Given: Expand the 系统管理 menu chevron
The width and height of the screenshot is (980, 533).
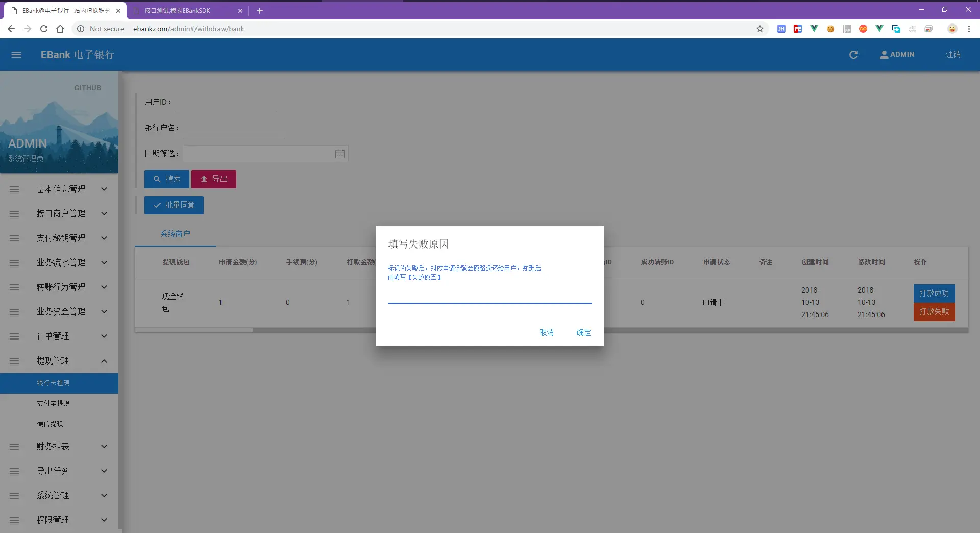Looking at the screenshot, I should point(104,496).
